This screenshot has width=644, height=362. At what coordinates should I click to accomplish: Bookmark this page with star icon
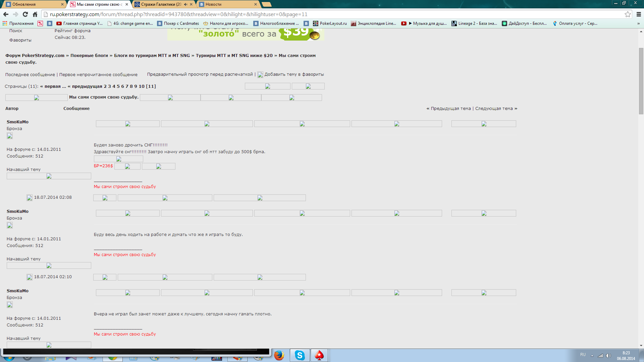(x=628, y=14)
